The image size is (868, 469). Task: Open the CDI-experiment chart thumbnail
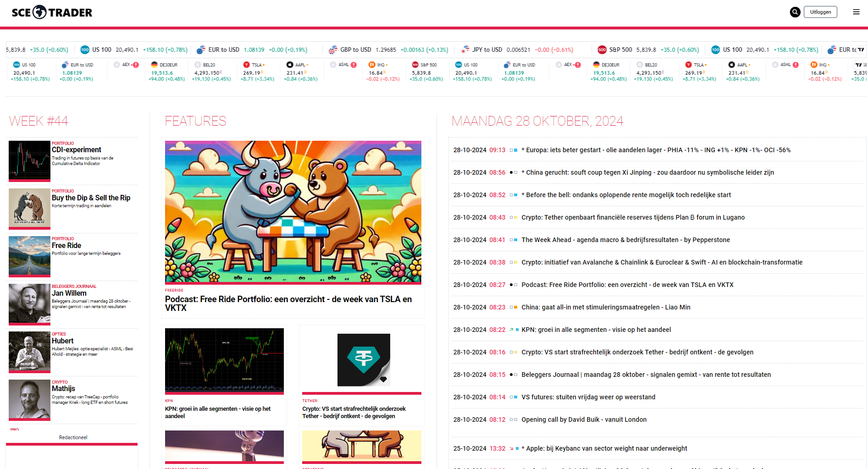tap(29, 161)
